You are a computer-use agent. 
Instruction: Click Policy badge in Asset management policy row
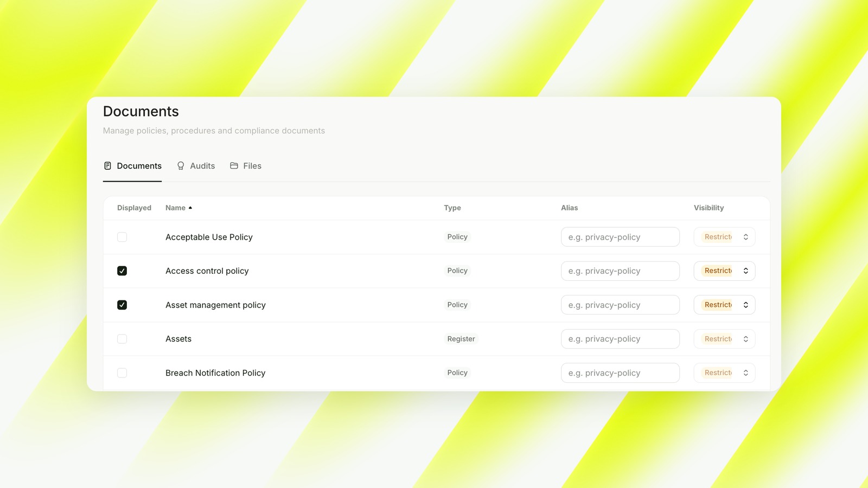click(457, 305)
